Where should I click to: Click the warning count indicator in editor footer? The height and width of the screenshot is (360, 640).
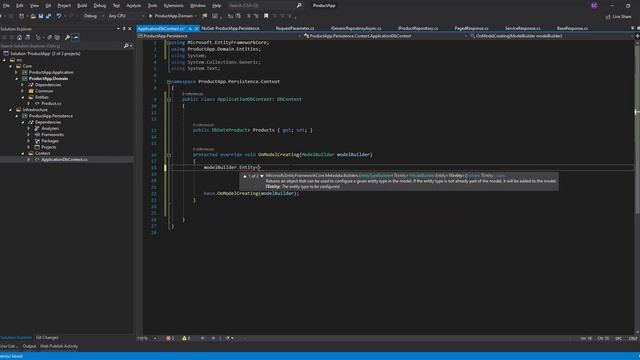pyautogui.click(x=186, y=338)
